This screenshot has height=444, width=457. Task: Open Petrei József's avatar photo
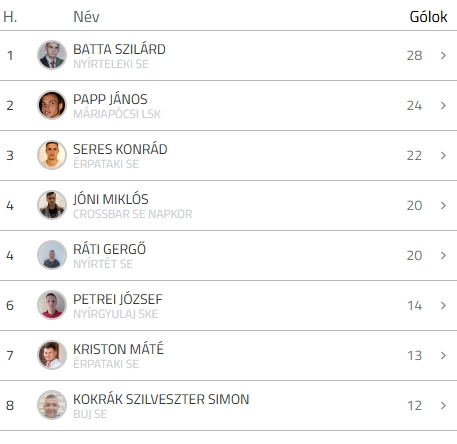(x=52, y=305)
